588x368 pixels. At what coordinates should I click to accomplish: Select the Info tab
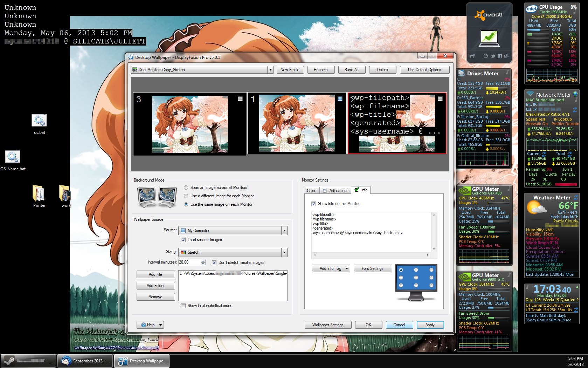pyautogui.click(x=361, y=190)
